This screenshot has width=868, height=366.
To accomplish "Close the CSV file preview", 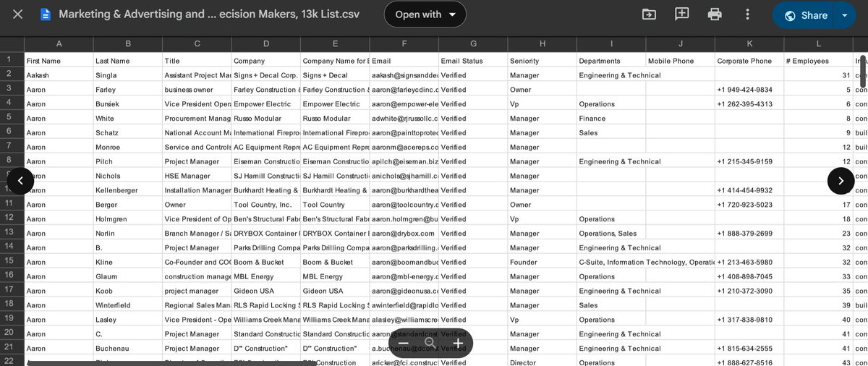I will coord(18,14).
